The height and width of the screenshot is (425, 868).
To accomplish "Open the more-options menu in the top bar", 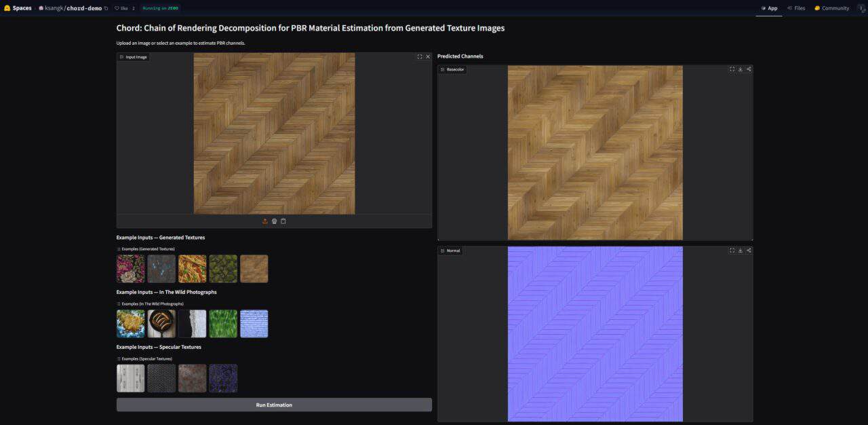I will click(x=861, y=8).
